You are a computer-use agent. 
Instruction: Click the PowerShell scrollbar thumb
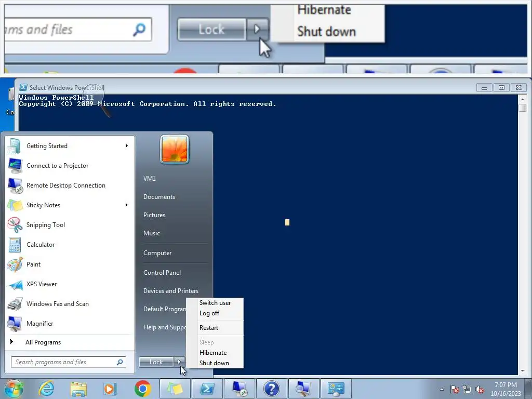[x=523, y=108]
